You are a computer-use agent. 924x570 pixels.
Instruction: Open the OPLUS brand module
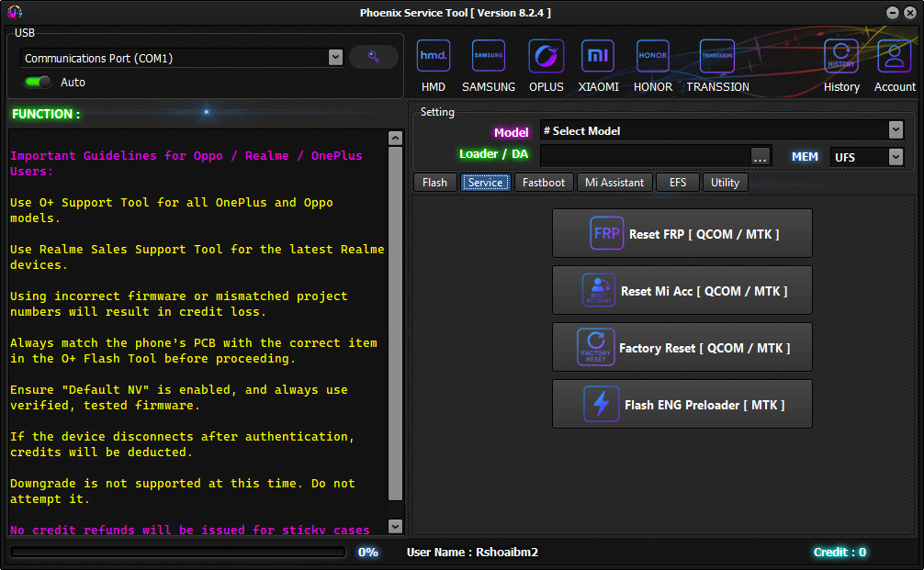click(547, 57)
